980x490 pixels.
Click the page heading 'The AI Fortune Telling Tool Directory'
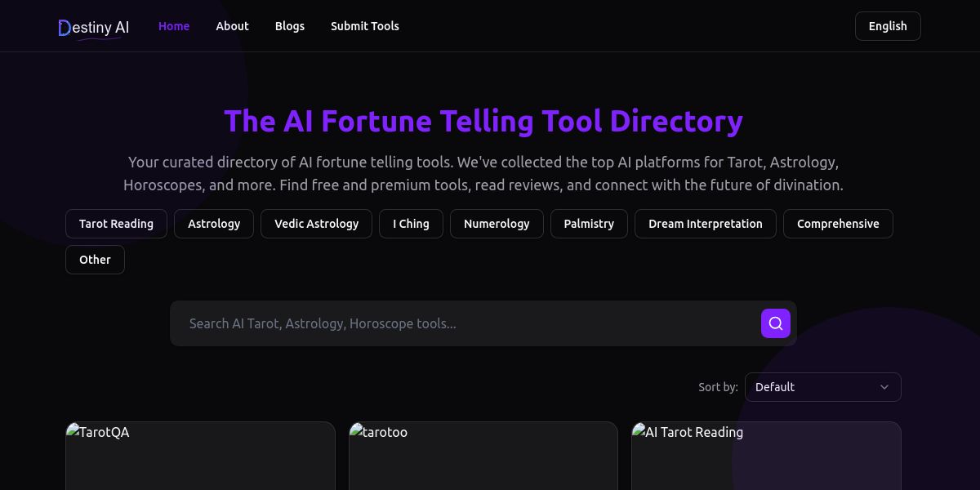[483, 121]
